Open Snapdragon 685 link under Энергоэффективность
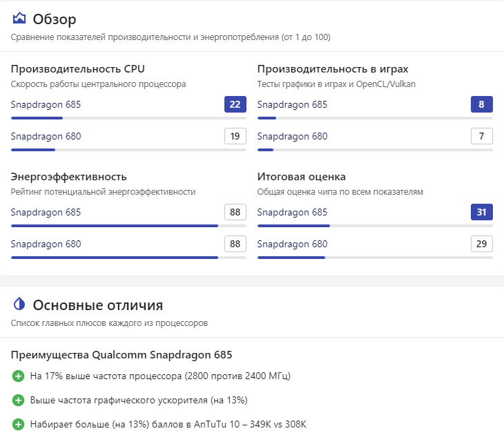Viewport: 504px width, 442px height. tap(46, 212)
